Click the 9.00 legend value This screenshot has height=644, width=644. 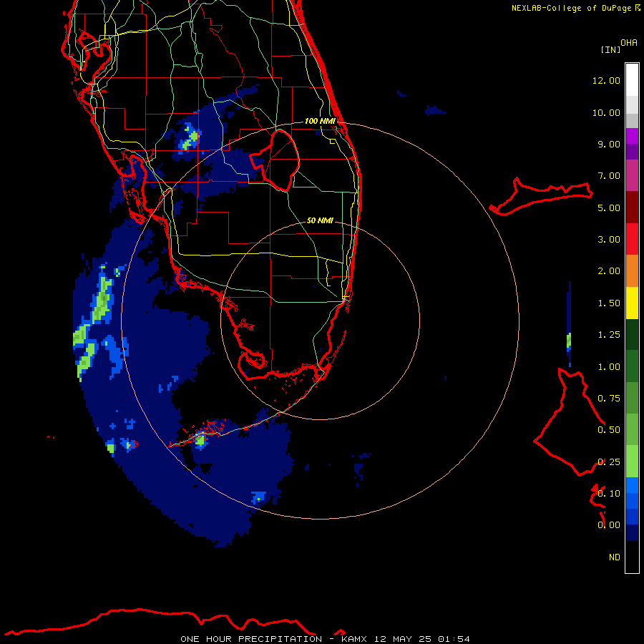point(609,144)
